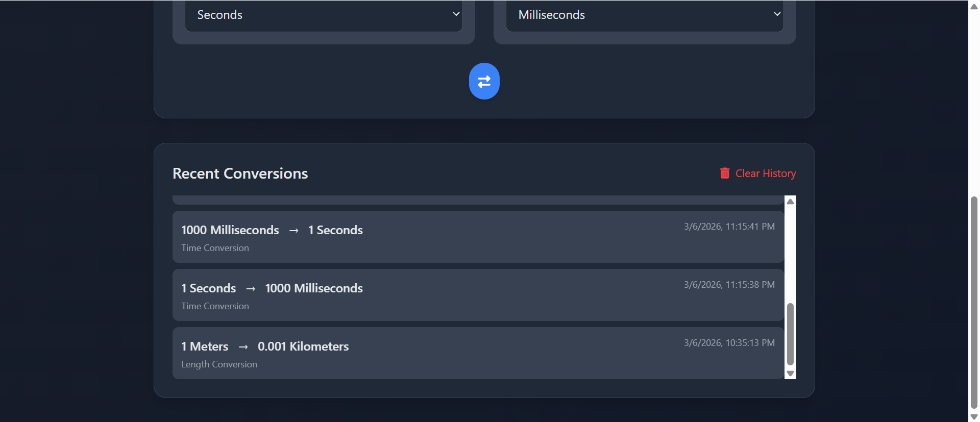The image size is (980, 422).
Task: Click the timestamp 3/6/2026, 10:35:13 PM
Action: pyautogui.click(x=729, y=342)
